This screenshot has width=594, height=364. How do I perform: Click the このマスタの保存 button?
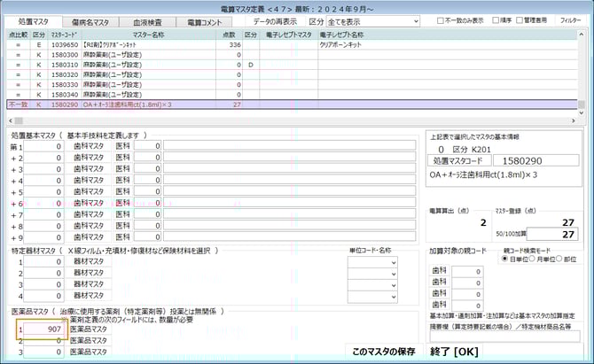(x=383, y=352)
